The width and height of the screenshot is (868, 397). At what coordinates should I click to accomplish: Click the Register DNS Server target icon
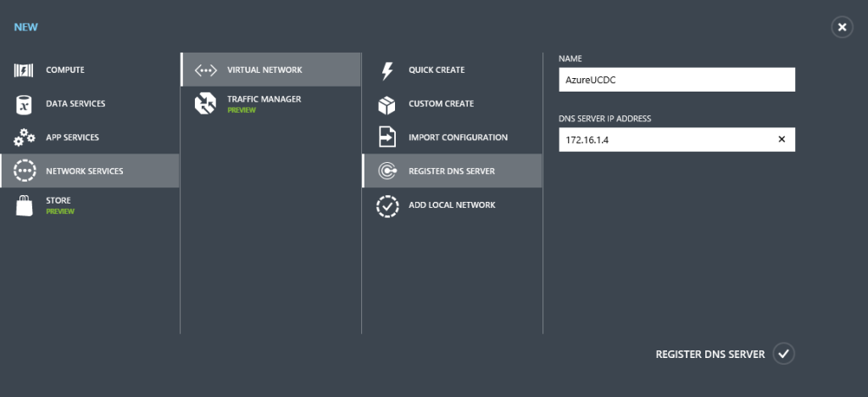pyautogui.click(x=387, y=171)
